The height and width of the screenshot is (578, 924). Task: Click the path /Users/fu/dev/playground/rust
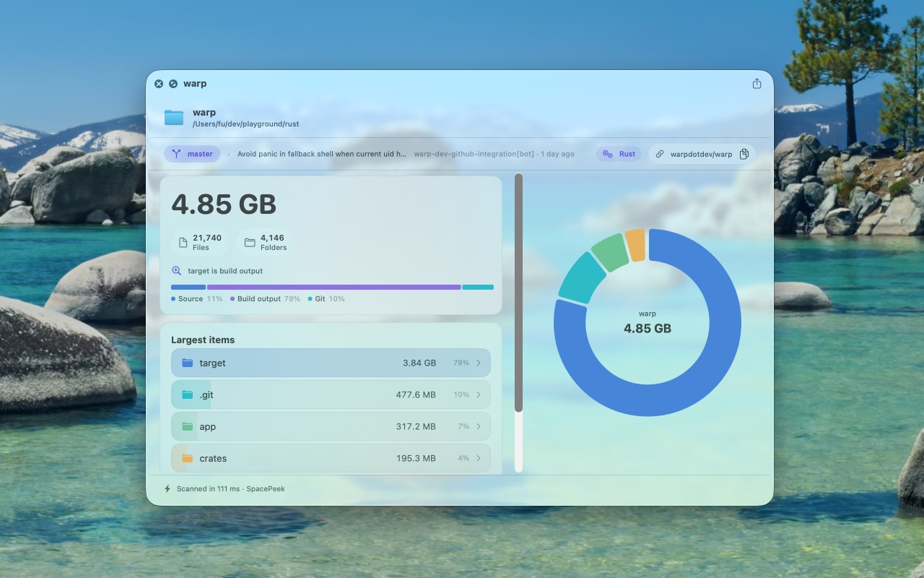click(245, 124)
